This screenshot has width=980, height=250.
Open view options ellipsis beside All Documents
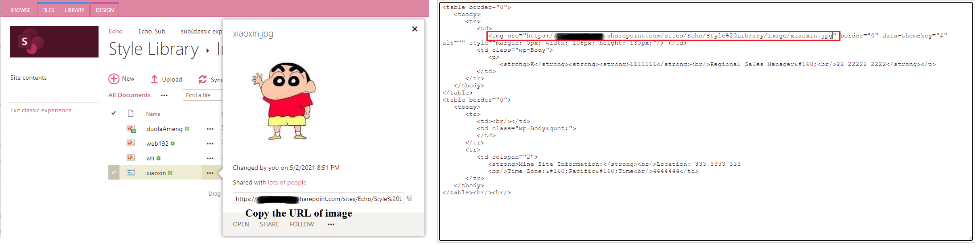tap(164, 95)
